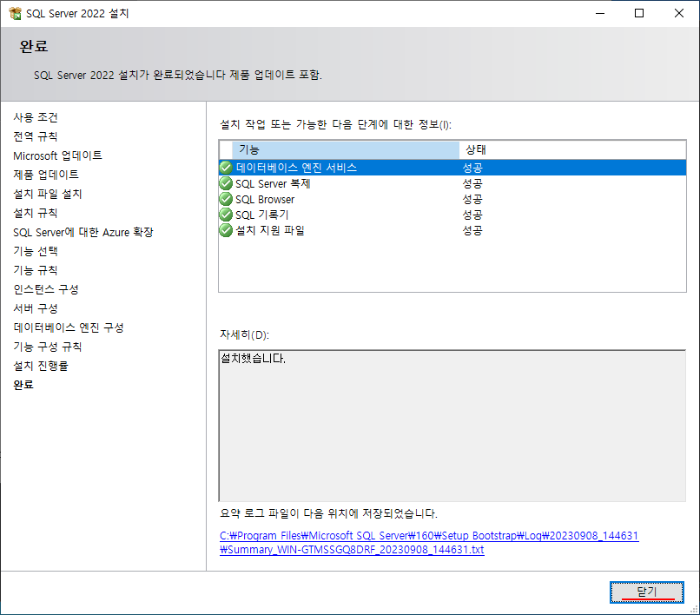700x615 pixels.
Task: Click green check icon beside SQL 기록기
Action: [x=226, y=215]
